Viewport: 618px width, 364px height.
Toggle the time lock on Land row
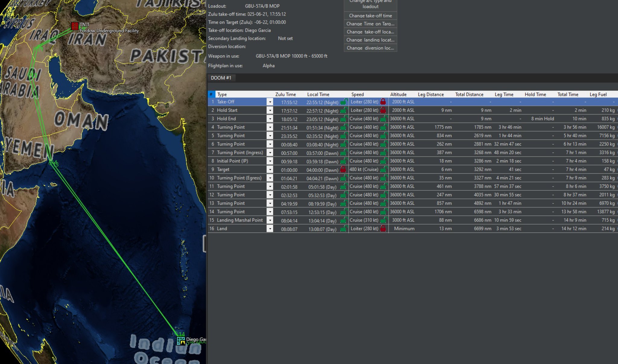coord(343,229)
